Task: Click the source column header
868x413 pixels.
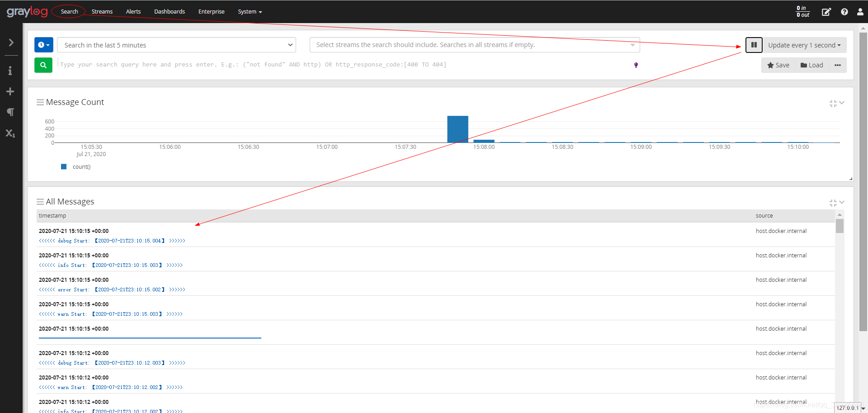Action: click(764, 216)
